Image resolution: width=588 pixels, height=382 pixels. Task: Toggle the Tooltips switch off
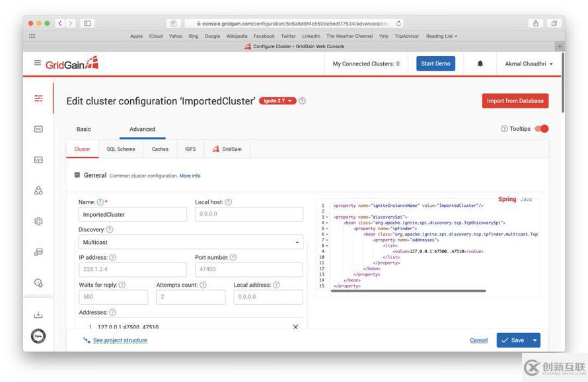tap(540, 128)
